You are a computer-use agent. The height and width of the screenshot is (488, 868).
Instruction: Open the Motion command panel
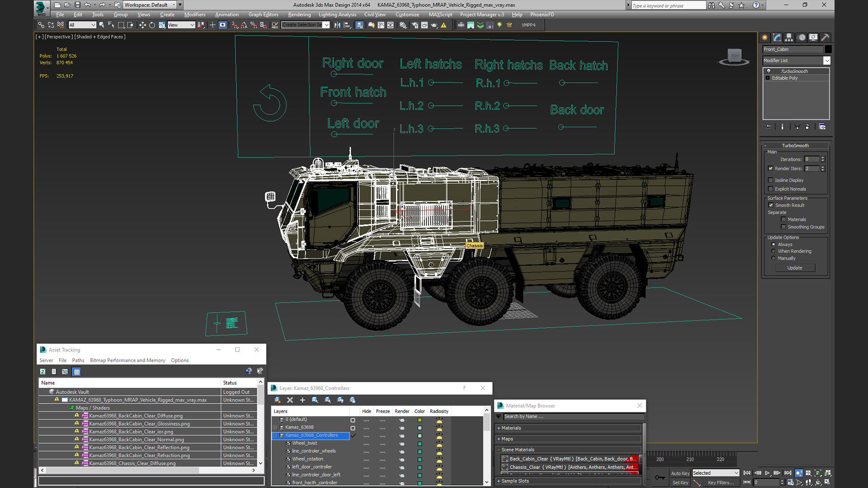coord(802,38)
